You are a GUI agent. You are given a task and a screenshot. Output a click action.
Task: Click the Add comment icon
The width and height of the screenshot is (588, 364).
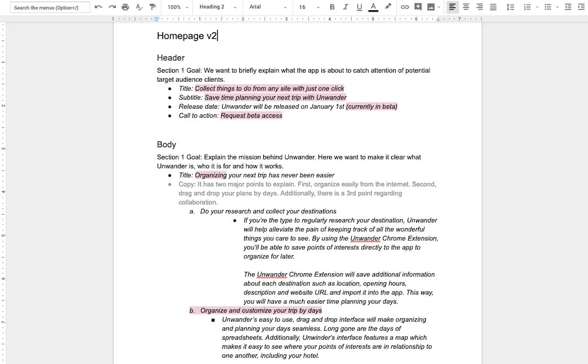(x=418, y=7)
